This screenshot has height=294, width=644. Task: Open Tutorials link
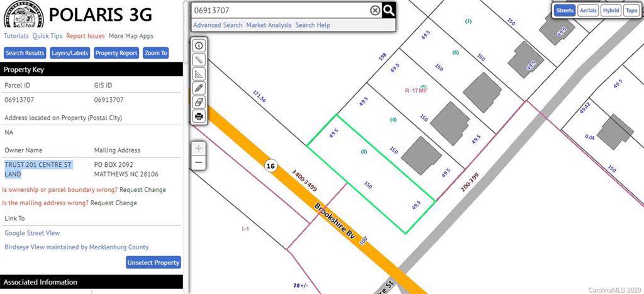16,36
